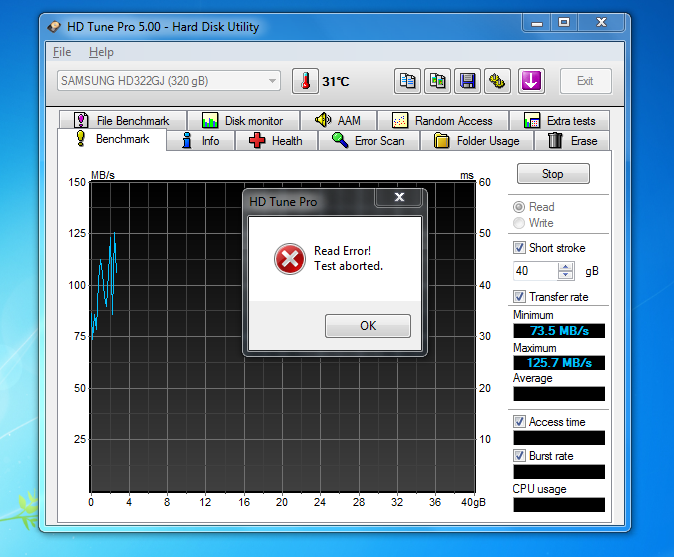
Task: Decrease short stroke size with down arrow
Action: coord(566,275)
